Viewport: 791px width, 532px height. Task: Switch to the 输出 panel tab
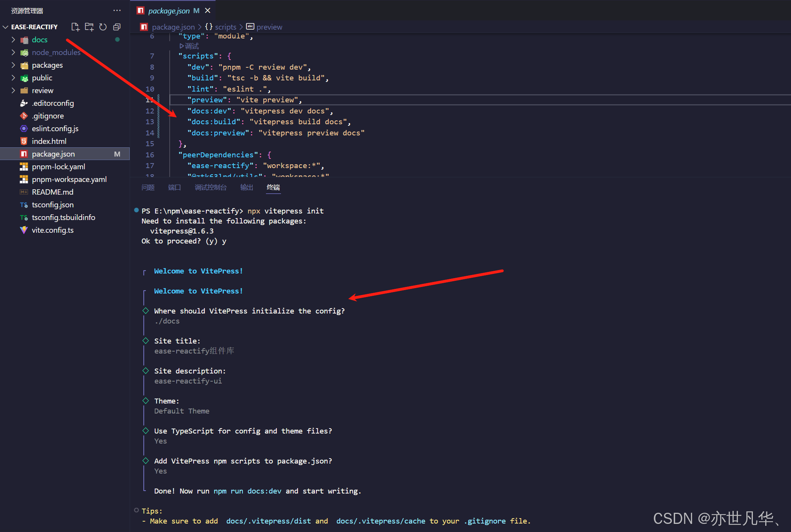click(246, 187)
